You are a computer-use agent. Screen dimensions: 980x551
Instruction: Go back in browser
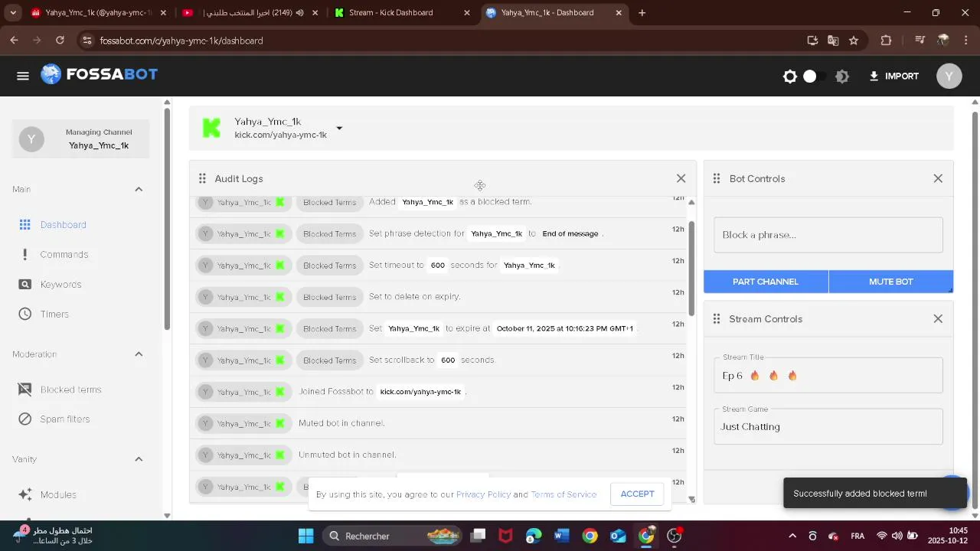(15, 41)
